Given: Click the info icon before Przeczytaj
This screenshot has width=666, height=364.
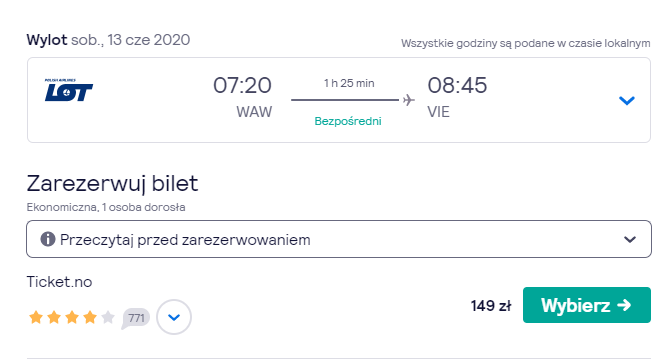Looking at the screenshot, I should tap(48, 239).
